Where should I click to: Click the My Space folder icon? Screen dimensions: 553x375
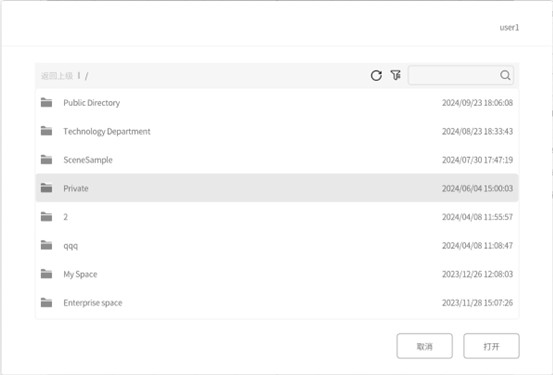pyautogui.click(x=46, y=274)
